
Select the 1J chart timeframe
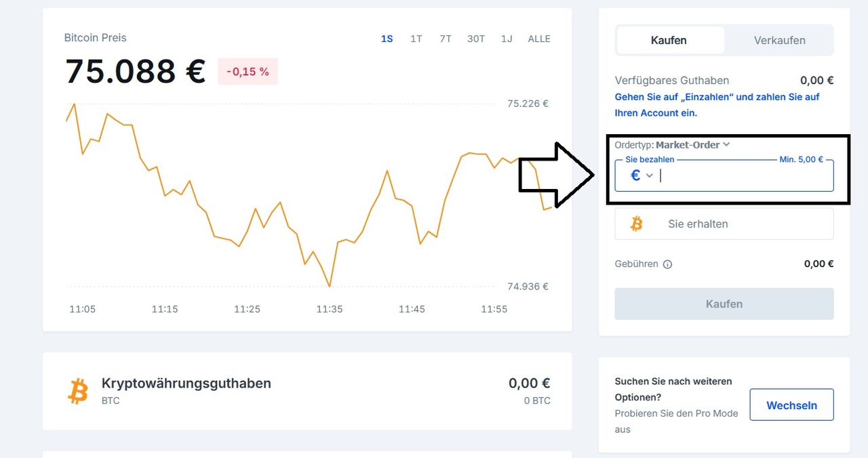click(507, 39)
